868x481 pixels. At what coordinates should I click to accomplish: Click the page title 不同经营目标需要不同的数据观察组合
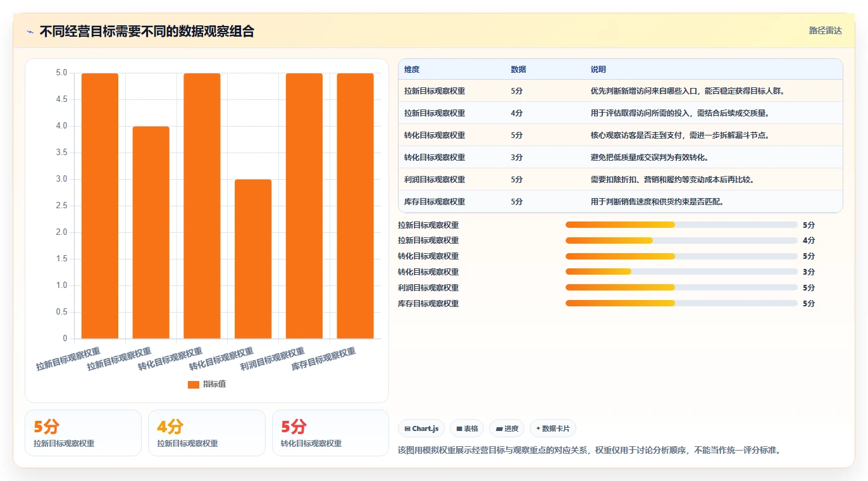click(x=147, y=32)
